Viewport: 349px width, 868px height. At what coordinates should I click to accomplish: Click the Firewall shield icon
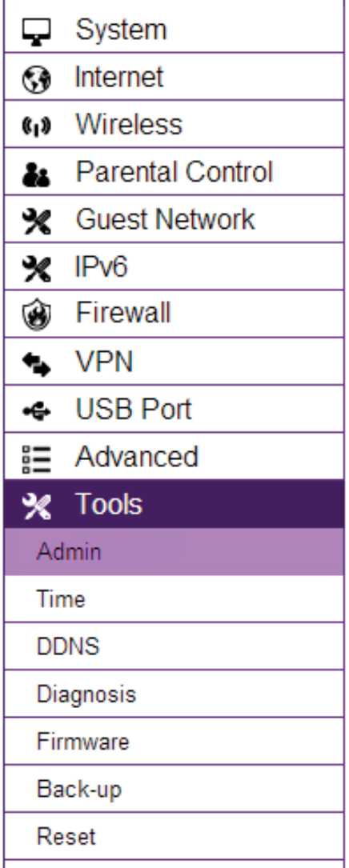[x=37, y=316]
